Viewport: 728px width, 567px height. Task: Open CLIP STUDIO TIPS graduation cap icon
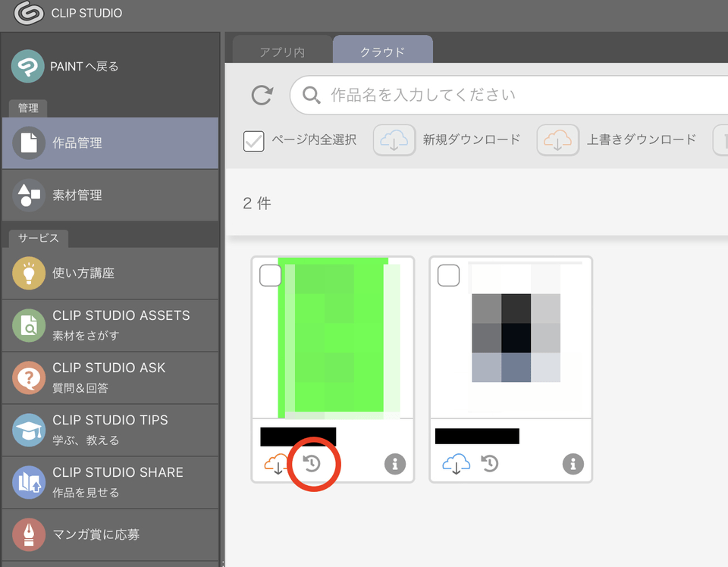(x=29, y=430)
